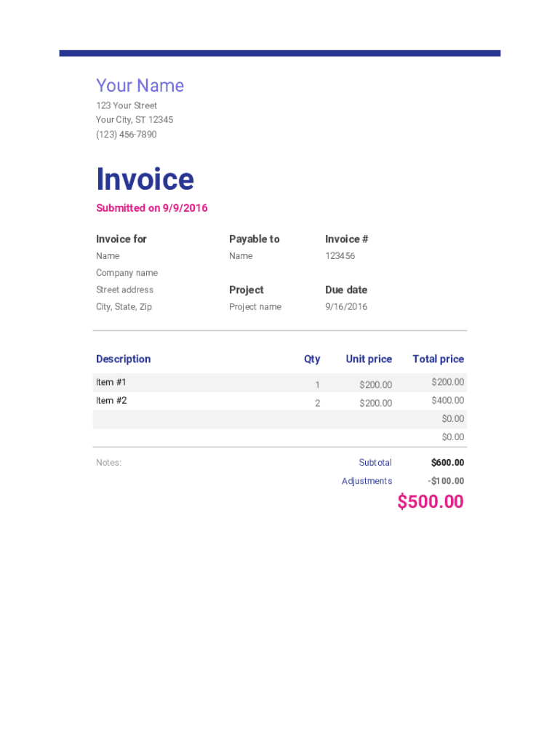Select the "123 Your Street" address line
This screenshot has width=560, height=745.
127,105
